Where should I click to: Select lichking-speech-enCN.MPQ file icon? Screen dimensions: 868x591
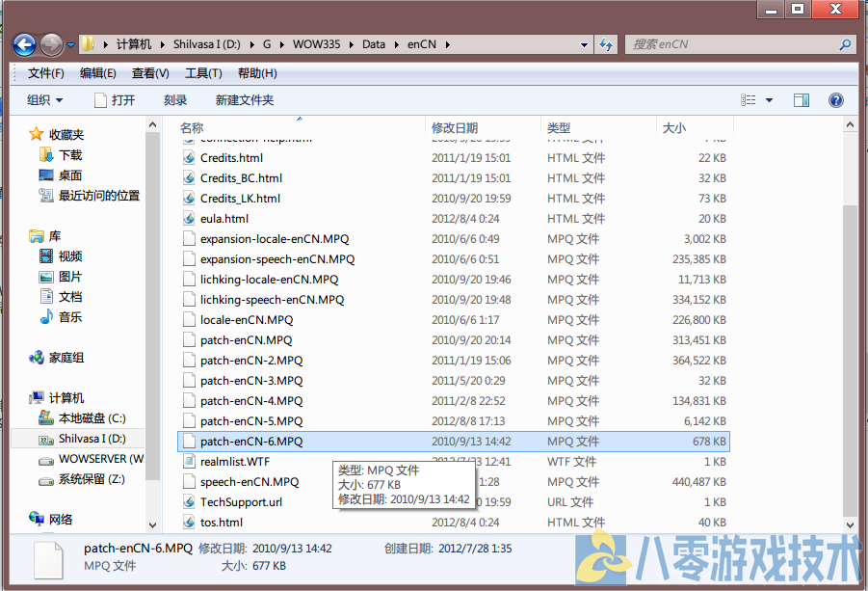point(190,300)
